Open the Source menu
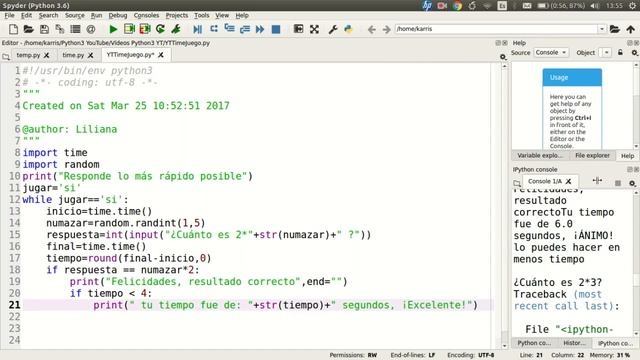The image size is (640, 360). (x=75, y=15)
